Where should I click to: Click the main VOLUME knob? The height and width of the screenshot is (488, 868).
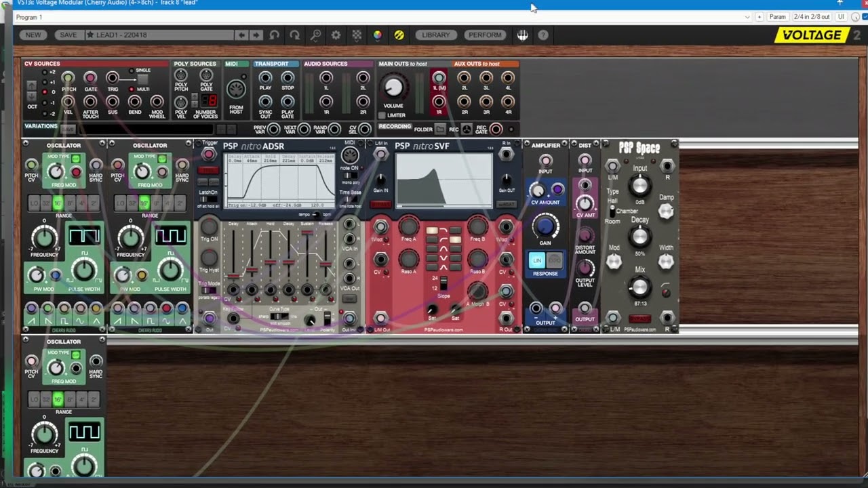click(393, 87)
